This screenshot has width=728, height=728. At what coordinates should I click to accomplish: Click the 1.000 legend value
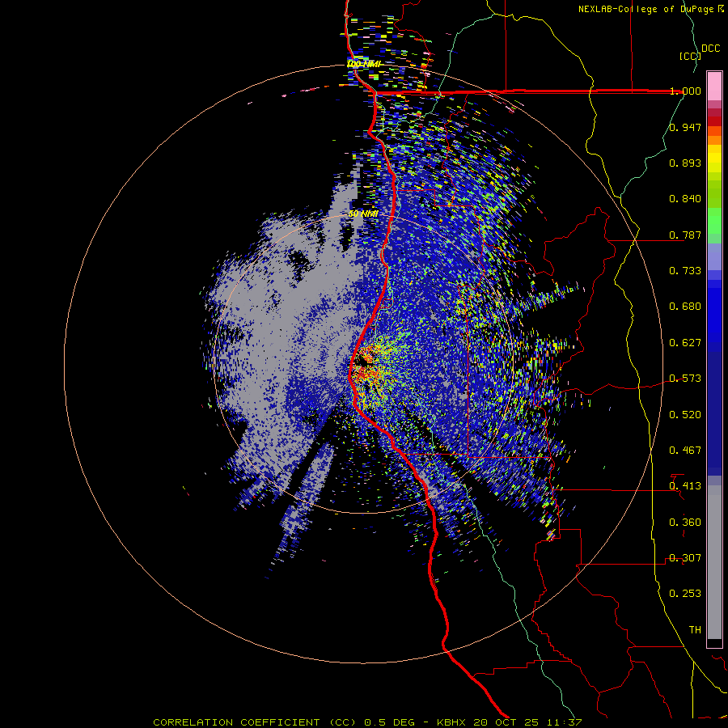click(x=685, y=91)
